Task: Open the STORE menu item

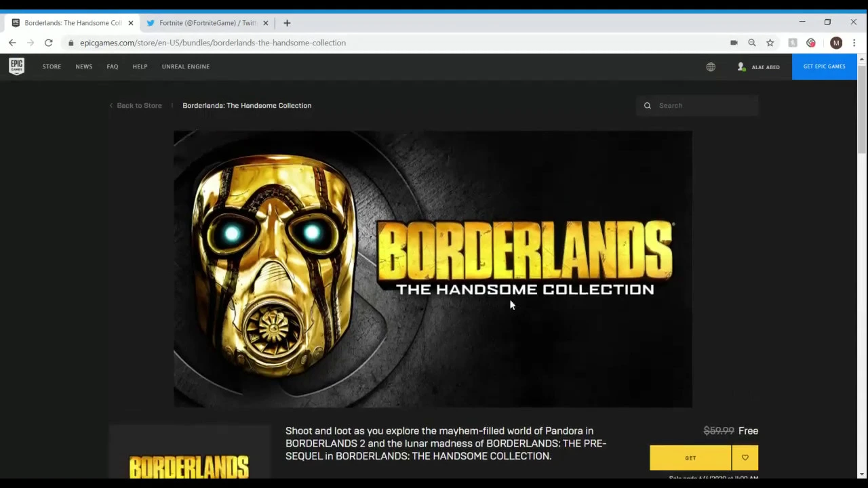Action: tap(52, 66)
